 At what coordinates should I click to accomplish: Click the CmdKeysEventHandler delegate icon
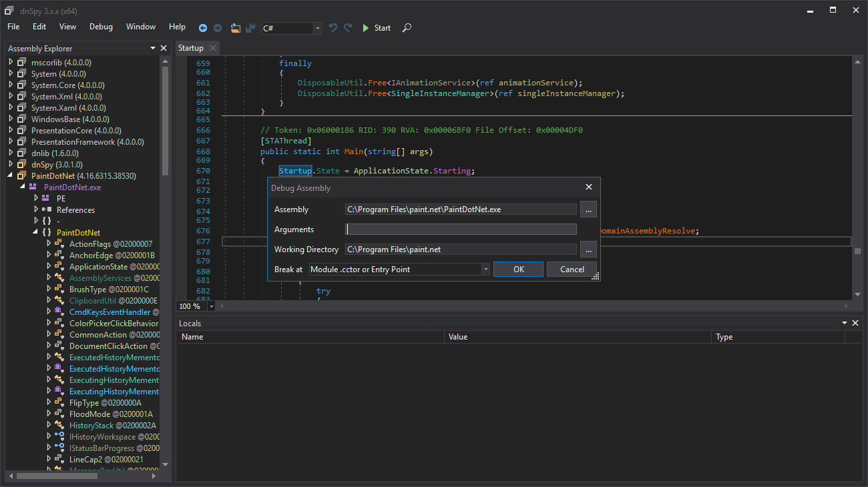pyautogui.click(x=59, y=312)
